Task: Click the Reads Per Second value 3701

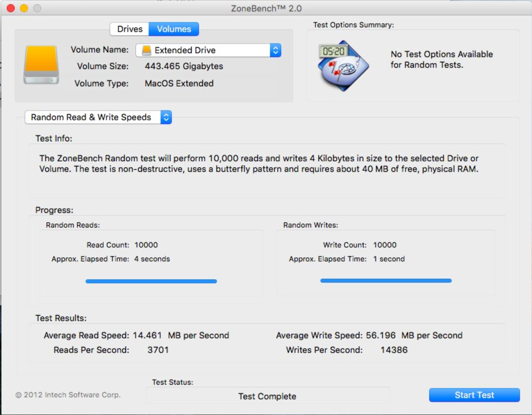Action: tap(158, 350)
